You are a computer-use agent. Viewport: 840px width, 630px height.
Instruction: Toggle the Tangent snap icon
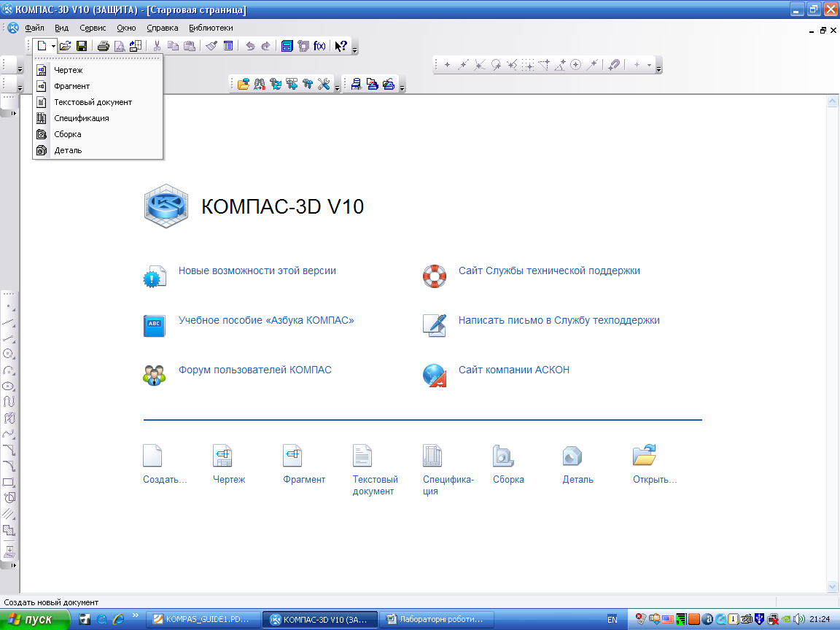(x=496, y=66)
